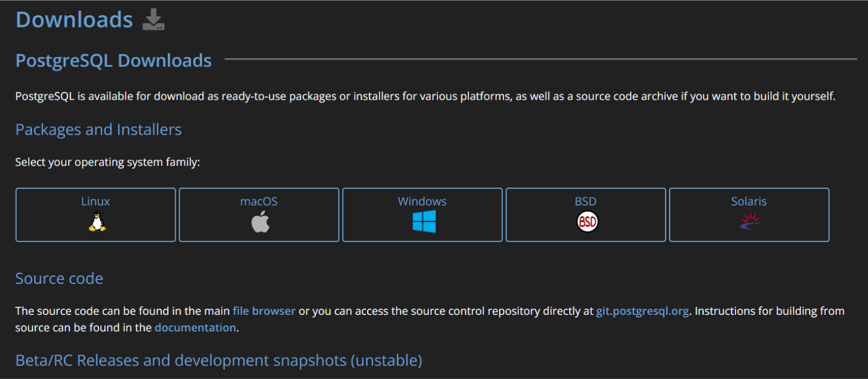Click the Solaris sunburst logo
This screenshot has width=868, height=379.
coord(750,221)
